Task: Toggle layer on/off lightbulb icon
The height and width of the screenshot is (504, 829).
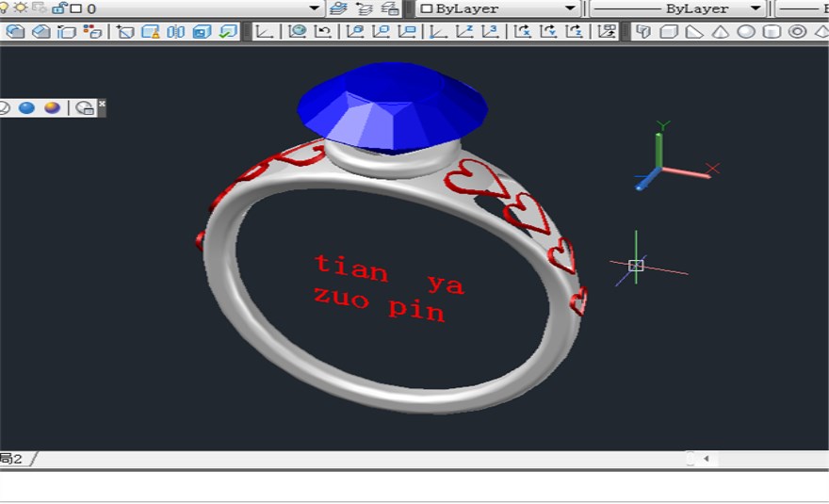Action: pos(4,8)
